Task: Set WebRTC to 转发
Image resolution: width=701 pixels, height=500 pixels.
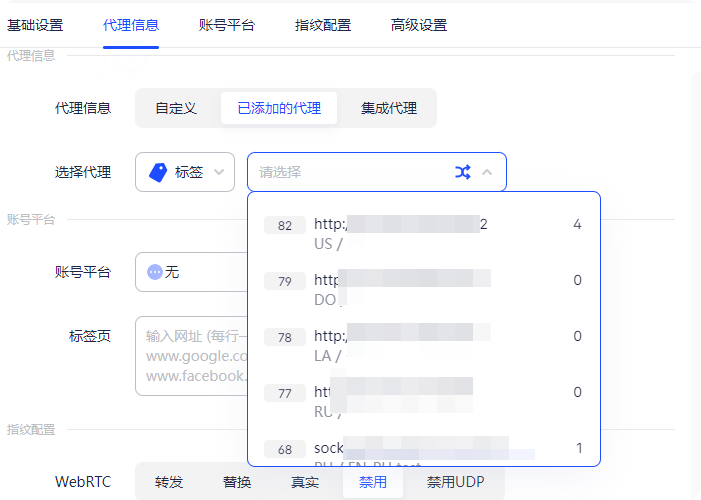Action: pos(169,482)
